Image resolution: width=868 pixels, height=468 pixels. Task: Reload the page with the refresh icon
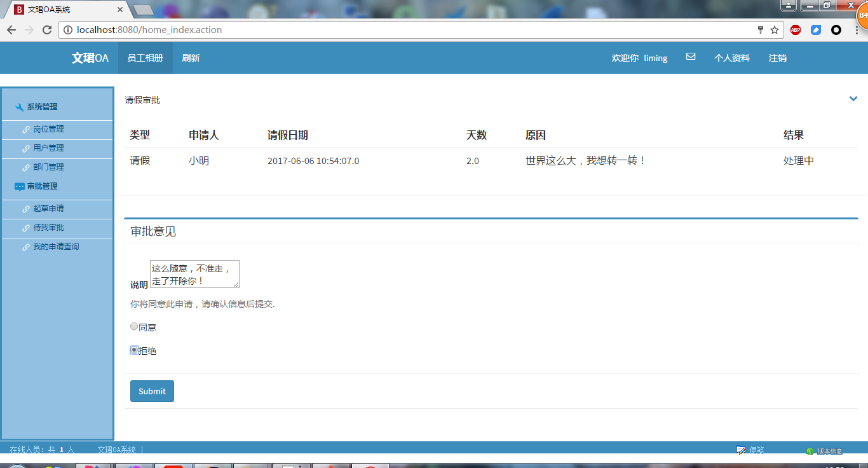click(47, 30)
